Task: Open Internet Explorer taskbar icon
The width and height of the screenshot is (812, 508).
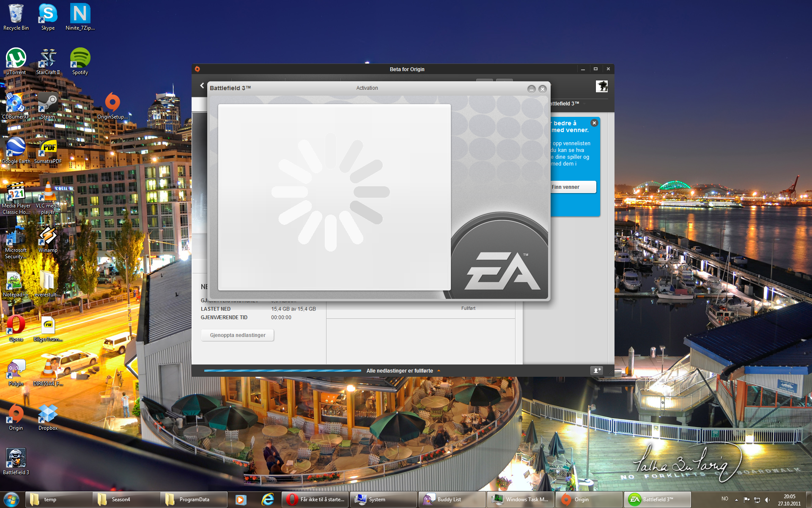Action: click(267, 500)
